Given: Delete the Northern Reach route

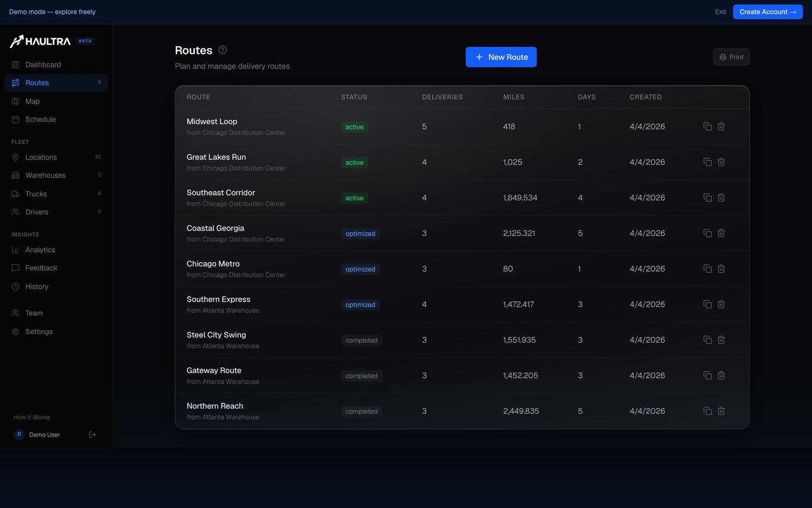Looking at the screenshot, I should [722, 411].
